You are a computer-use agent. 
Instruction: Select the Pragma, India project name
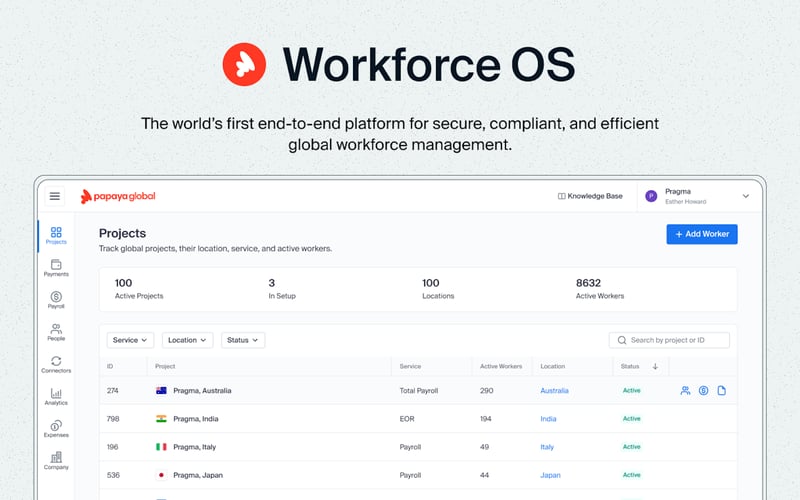(x=195, y=419)
